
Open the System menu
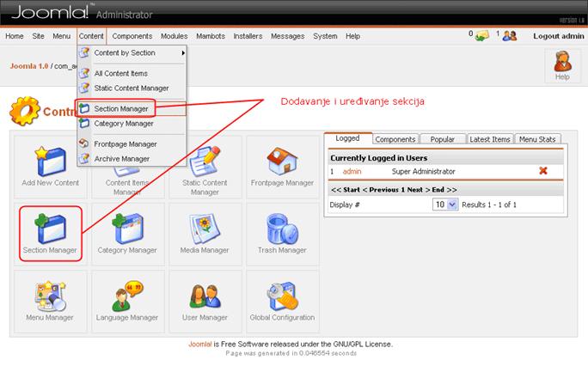325,36
